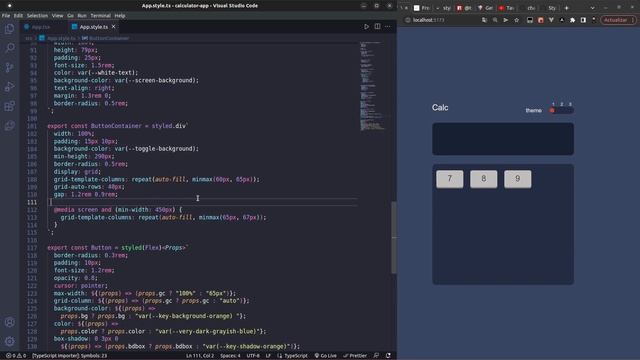Open the Search view in activity bar
Screen dimensions: 640x360
click(x=9, y=48)
